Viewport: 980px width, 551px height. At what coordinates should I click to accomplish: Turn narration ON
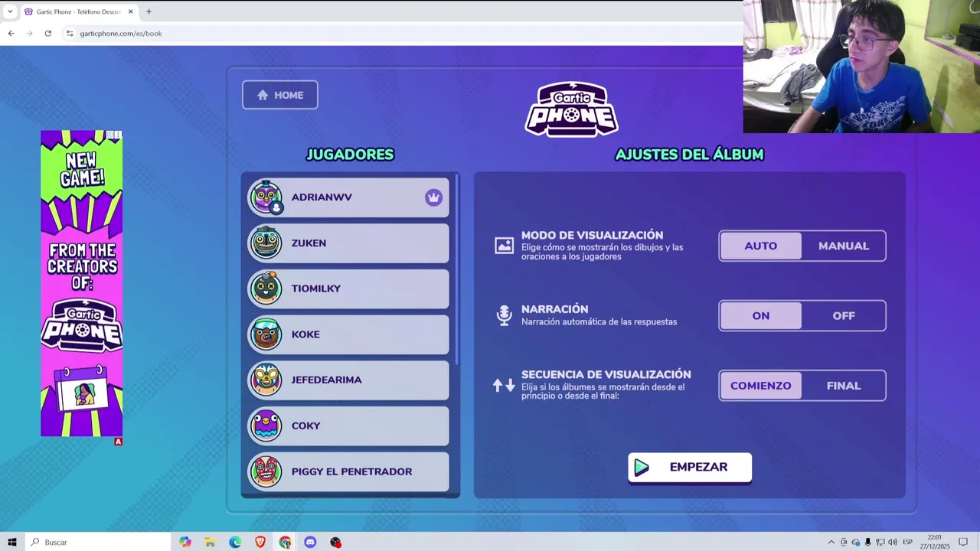pyautogui.click(x=761, y=315)
